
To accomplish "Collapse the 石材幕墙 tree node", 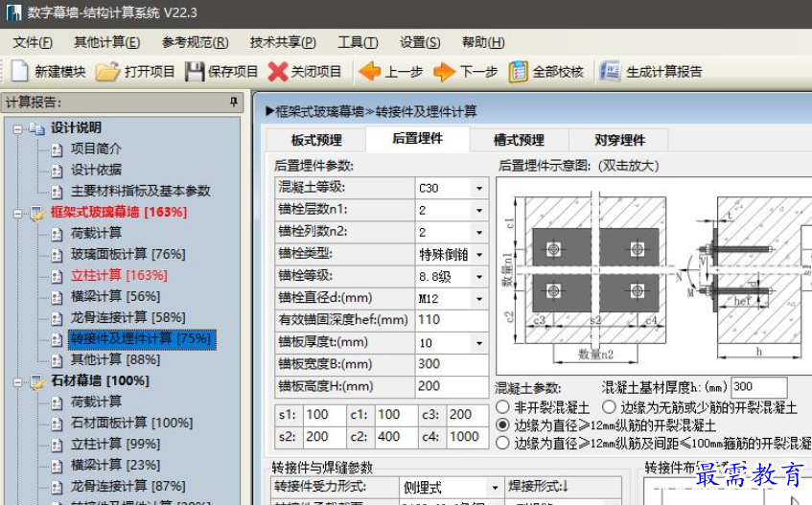I will point(18,381).
